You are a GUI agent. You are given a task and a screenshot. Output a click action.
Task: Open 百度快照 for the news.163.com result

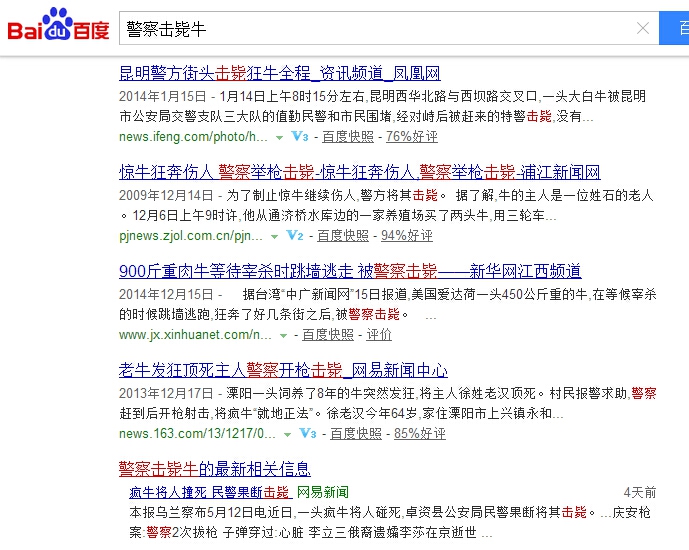pos(356,434)
